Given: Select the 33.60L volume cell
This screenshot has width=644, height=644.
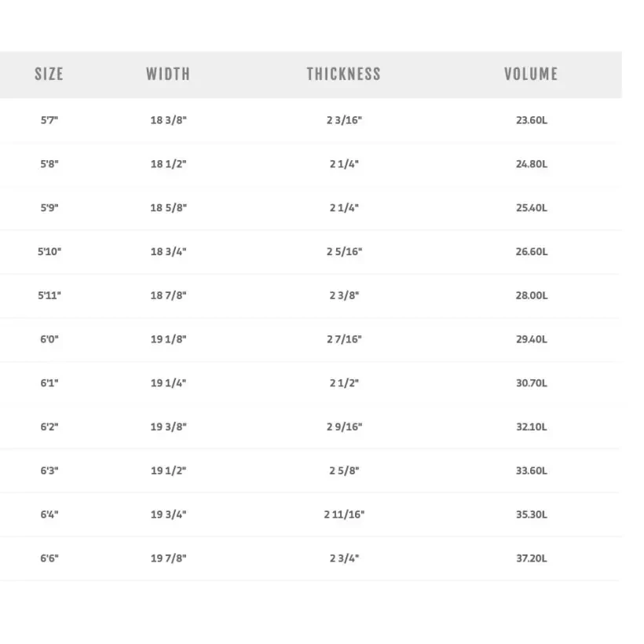Looking at the screenshot, I should click(x=532, y=471).
